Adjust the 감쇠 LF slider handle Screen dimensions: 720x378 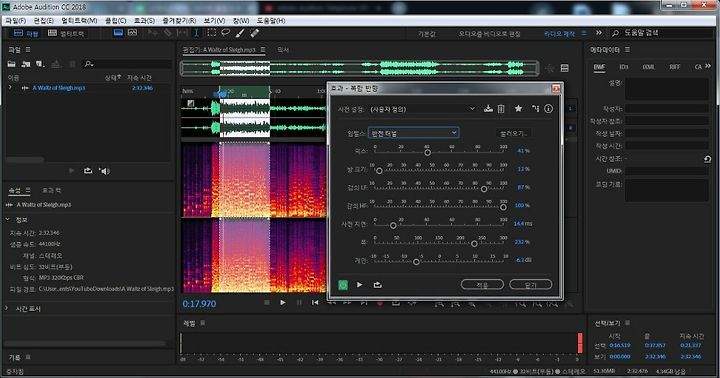pos(484,189)
